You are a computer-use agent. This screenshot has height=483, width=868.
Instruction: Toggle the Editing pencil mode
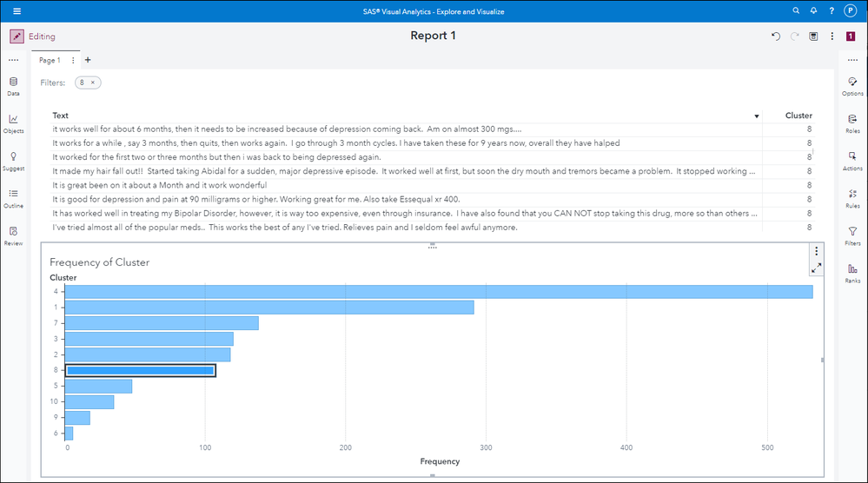coord(17,36)
